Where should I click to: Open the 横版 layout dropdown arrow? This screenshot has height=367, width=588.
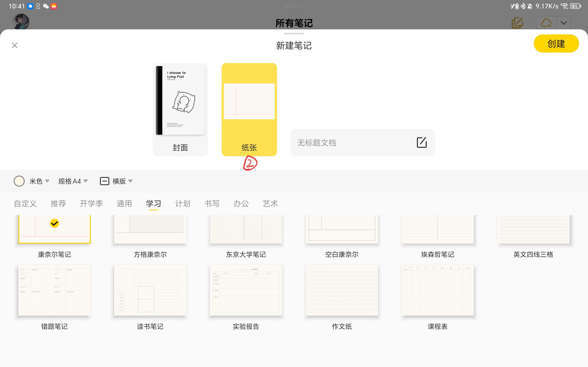coord(130,181)
